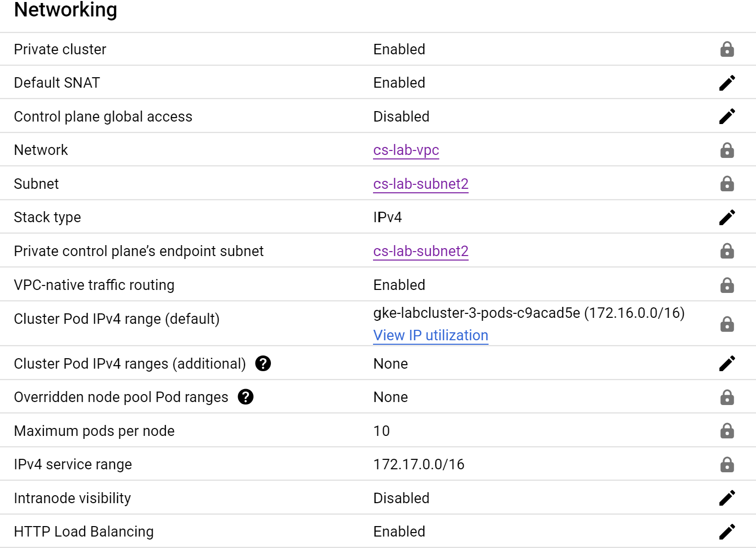The image size is (756, 548).
Task: Open cs-lab-subnet2 link for control plane endpoint
Action: point(421,251)
